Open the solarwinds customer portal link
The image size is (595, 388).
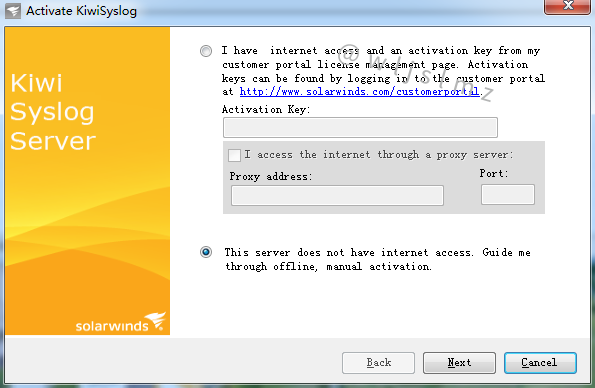pyautogui.click(x=359, y=91)
